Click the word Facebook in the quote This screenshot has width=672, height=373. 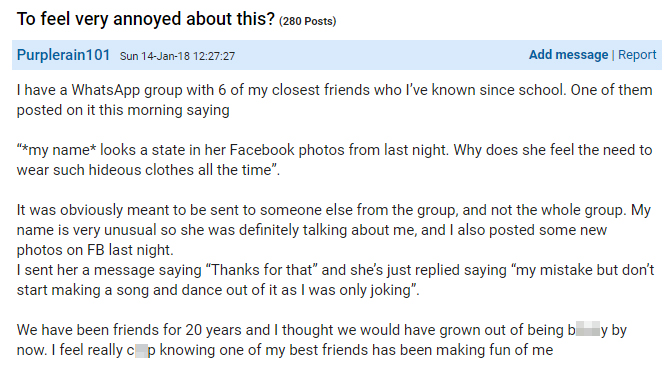click(x=262, y=150)
